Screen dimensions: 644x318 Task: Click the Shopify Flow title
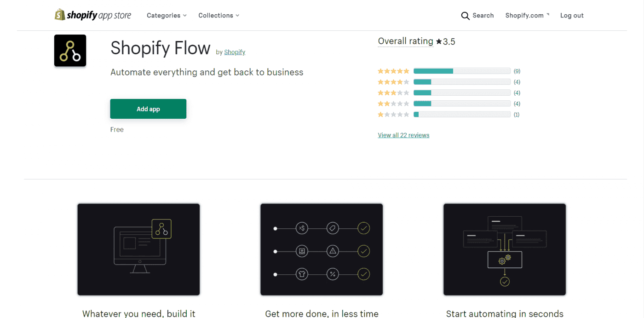161,48
